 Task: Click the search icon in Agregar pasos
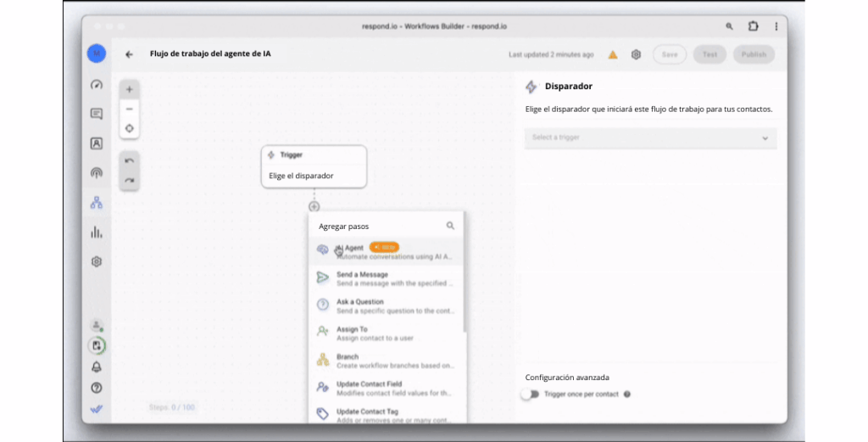(450, 226)
